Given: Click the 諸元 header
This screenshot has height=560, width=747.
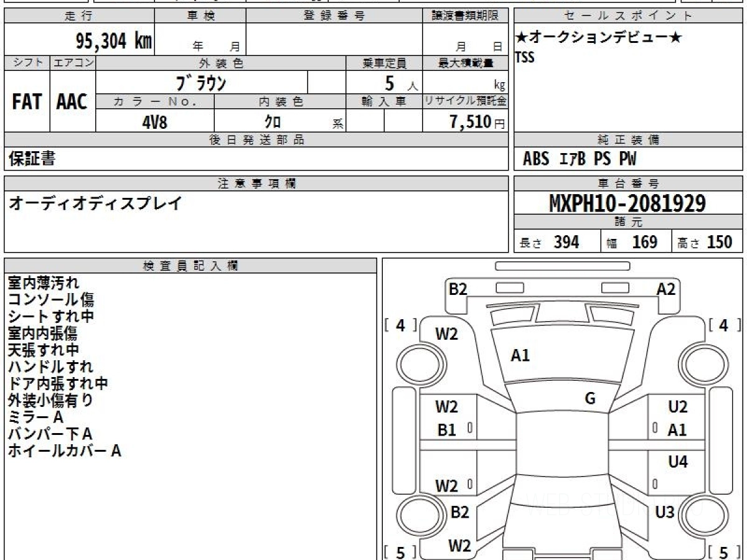Looking at the screenshot, I should tap(629, 222).
